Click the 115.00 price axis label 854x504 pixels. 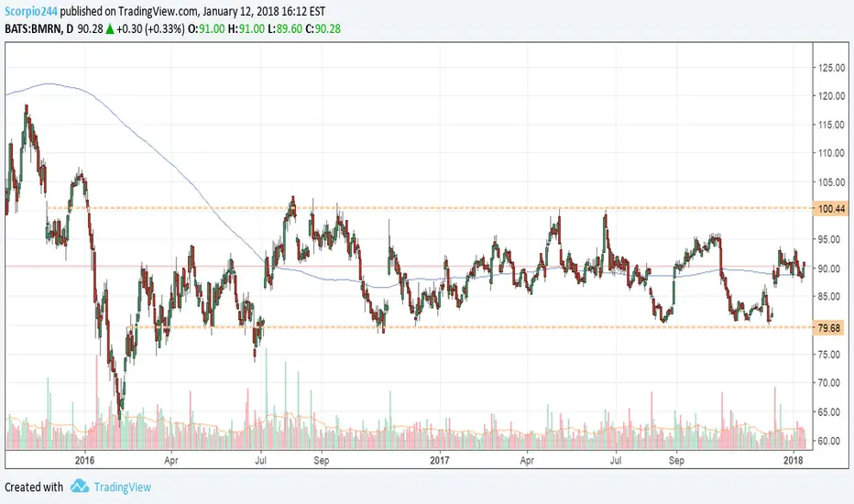(x=832, y=125)
